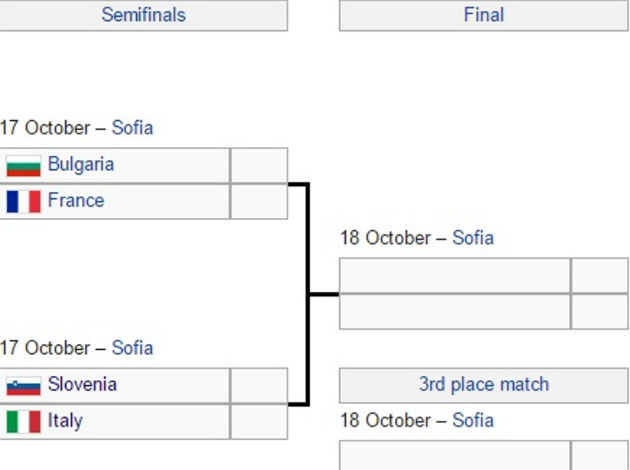Click the Bulgaria flag icon
Image resolution: width=630 pixels, height=470 pixels.
[x=23, y=165]
